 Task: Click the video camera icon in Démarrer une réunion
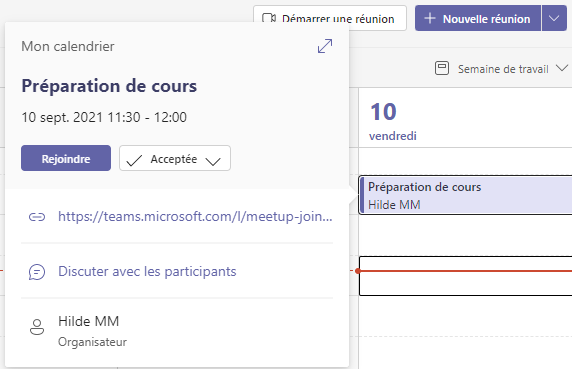point(269,18)
